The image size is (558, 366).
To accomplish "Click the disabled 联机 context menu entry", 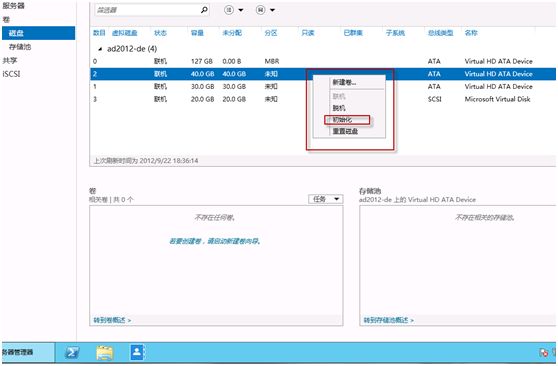I will click(x=339, y=96).
